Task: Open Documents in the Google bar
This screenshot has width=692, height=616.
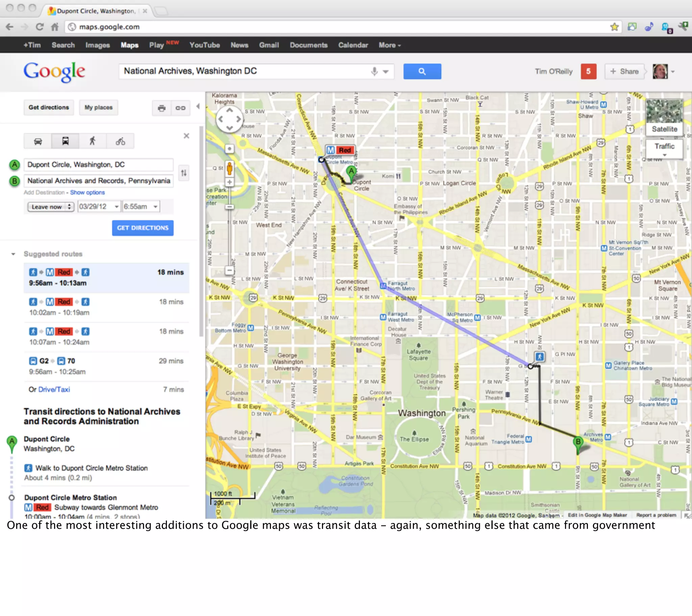Action: coord(308,45)
